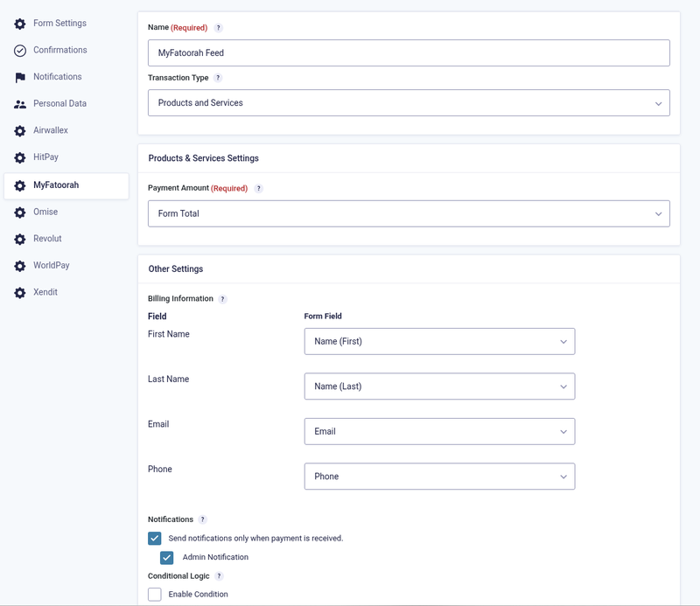Viewport: 700px width, 606px height.
Task: Click the 'Products & Services Settings' heading
Action: point(204,158)
